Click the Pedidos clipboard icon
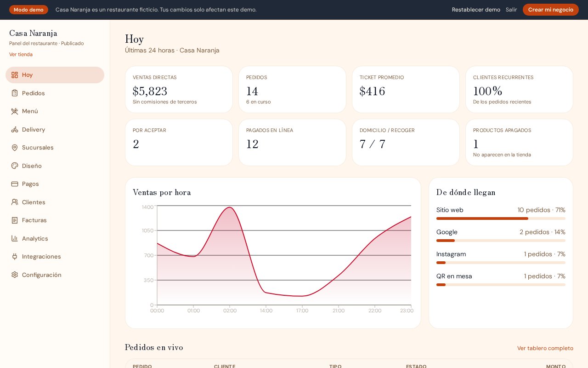 tap(15, 93)
